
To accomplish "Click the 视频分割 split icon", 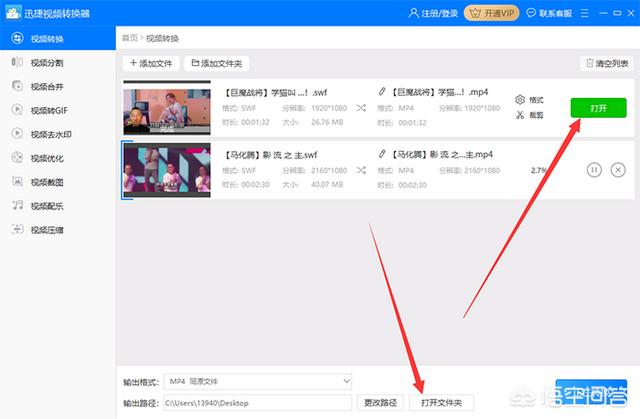I will (x=17, y=62).
